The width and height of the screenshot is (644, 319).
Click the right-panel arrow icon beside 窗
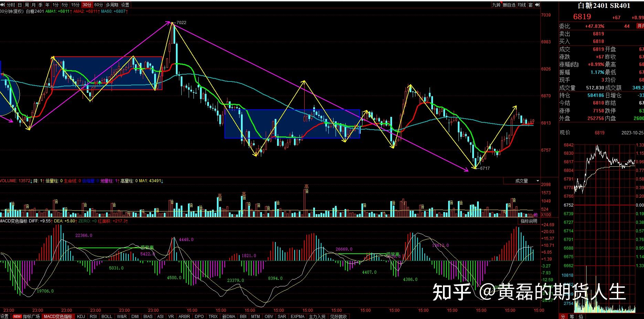pos(537,5)
